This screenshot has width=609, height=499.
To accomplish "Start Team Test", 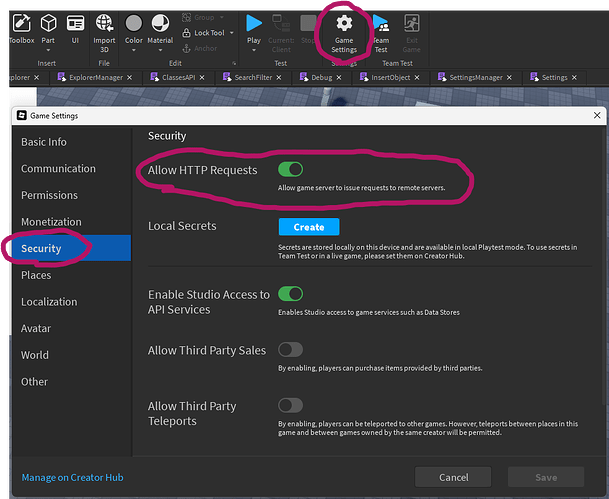I will coord(381,34).
